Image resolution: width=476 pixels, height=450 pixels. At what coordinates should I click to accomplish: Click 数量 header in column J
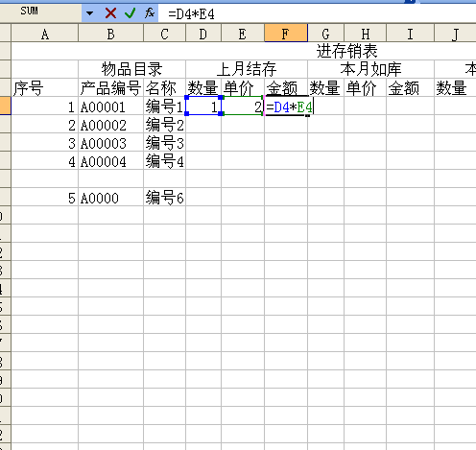pos(455,87)
